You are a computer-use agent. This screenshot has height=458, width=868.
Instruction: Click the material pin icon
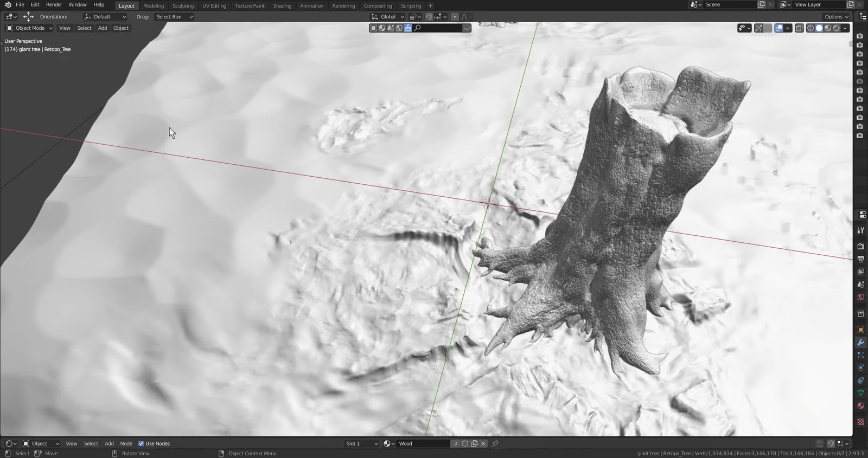495,443
